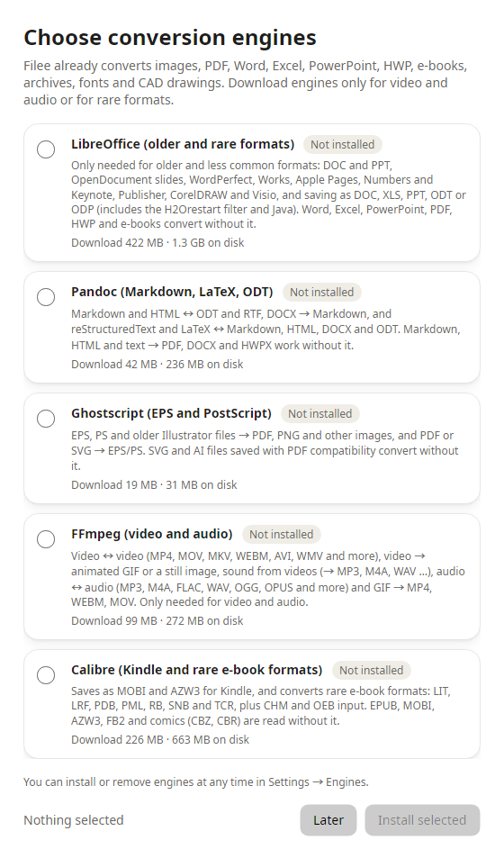Click the Later button
The width and height of the screenshot is (504, 858).
pos(328,819)
